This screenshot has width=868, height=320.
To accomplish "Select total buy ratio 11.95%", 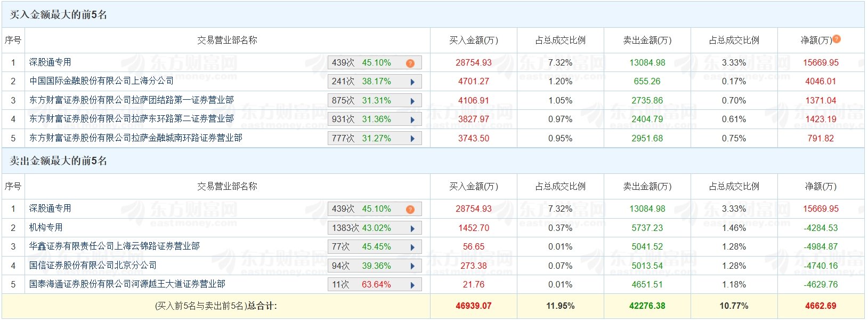I will click(x=561, y=306).
